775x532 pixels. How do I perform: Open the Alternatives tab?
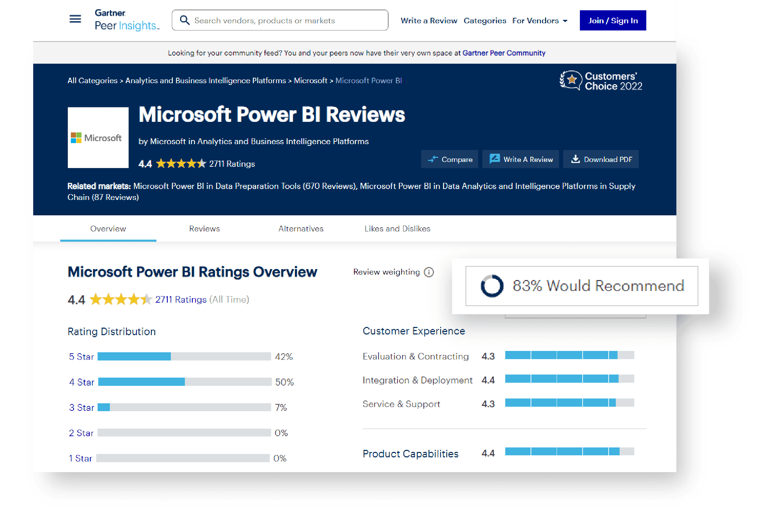(301, 229)
